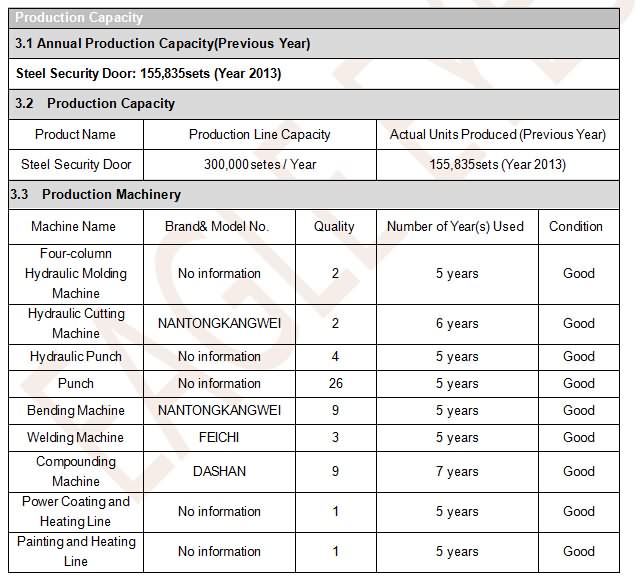Select 'NANTONGKANGWEI' in Bending Machine row
The height and width of the screenshot is (579, 641).
tap(219, 411)
